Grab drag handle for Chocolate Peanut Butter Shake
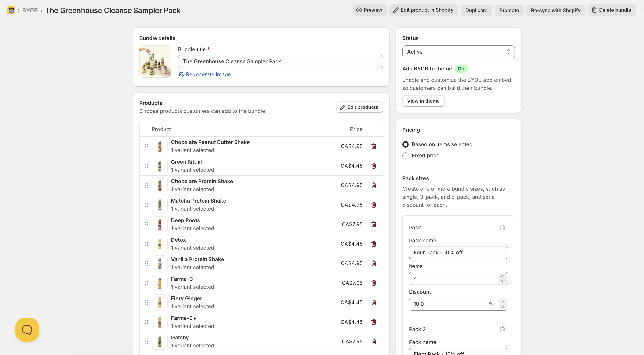This screenshot has height=355, width=644. [147, 146]
